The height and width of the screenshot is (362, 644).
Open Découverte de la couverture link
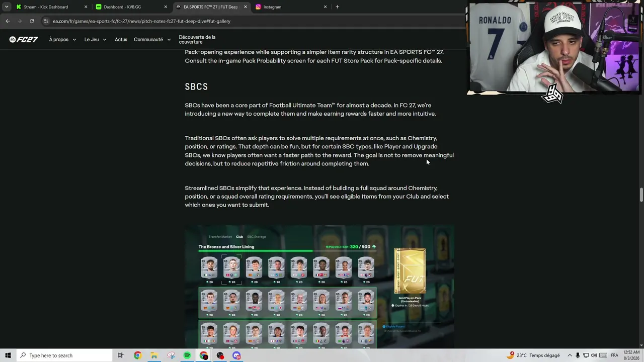tap(197, 40)
